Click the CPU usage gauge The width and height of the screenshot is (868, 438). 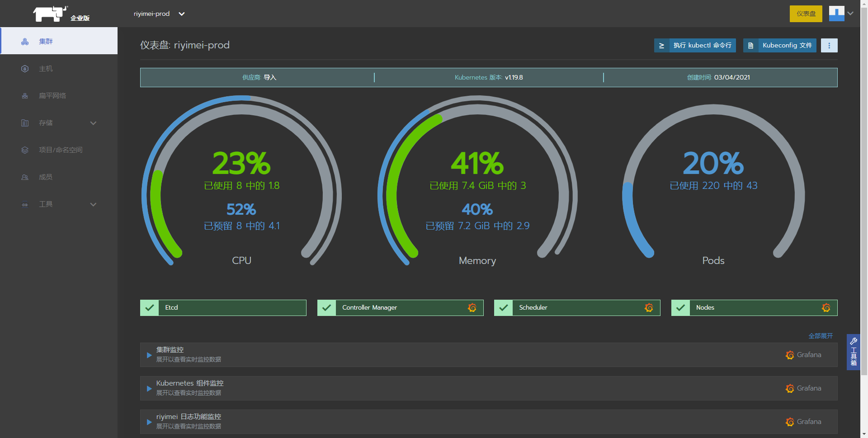(242, 181)
